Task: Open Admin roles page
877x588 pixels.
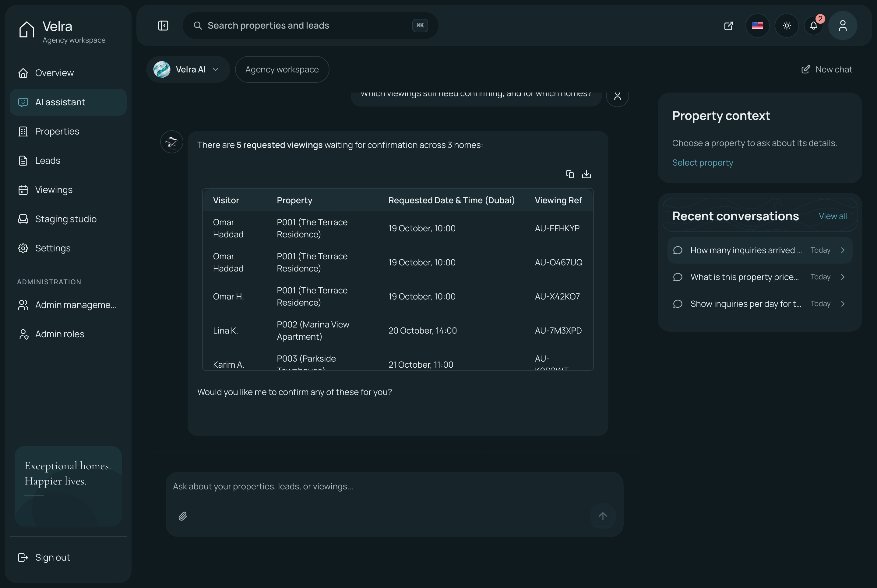Action: tap(68, 334)
